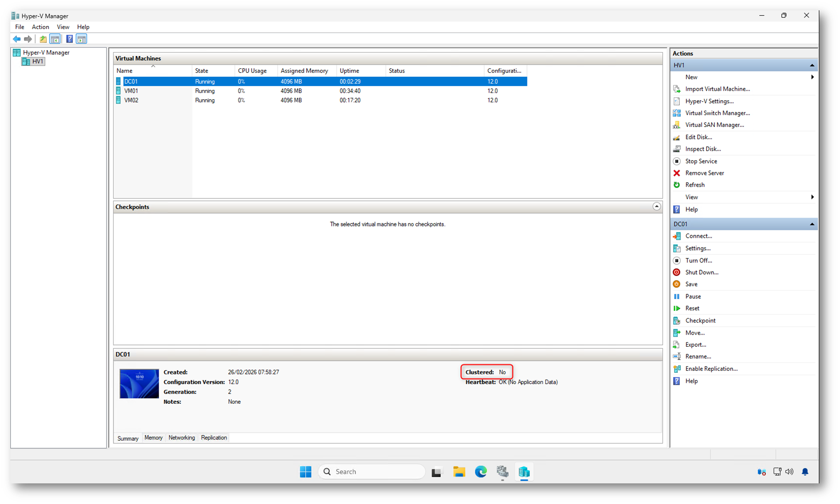
Task: Click the DC01 preview thumbnail
Action: [139, 384]
